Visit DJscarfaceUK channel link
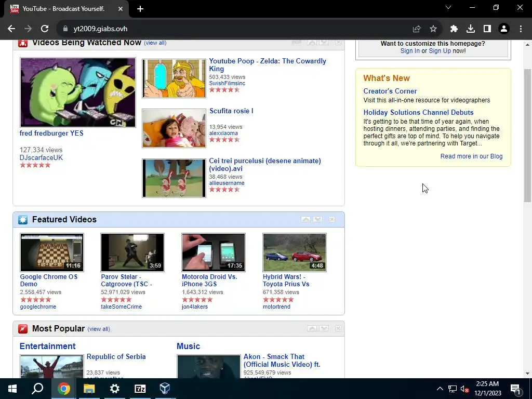This screenshot has width=532, height=399. 41,158
